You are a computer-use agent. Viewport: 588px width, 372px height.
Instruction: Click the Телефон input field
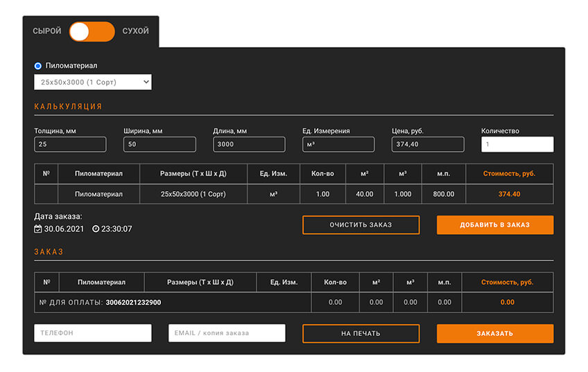click(93, 333)
